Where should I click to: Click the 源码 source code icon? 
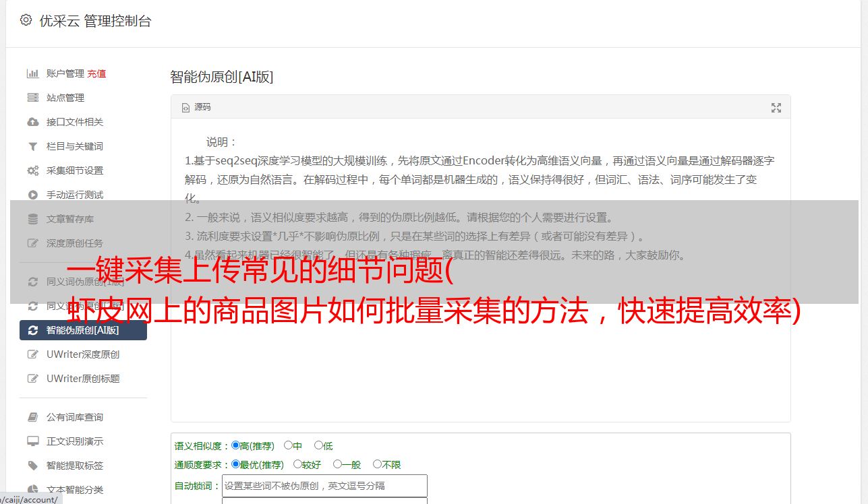pyautogui.click(x=186, y=108)
